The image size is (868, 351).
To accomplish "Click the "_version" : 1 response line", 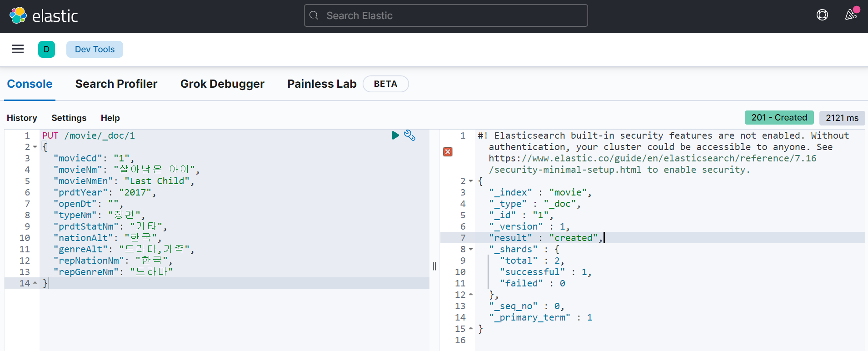I will [529, 226].
